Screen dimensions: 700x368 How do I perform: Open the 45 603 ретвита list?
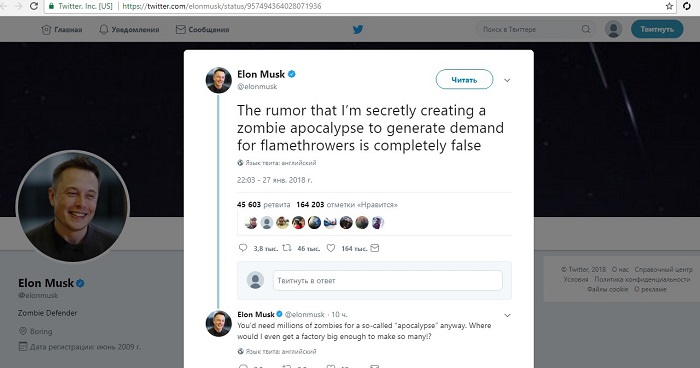click(263, 205)
